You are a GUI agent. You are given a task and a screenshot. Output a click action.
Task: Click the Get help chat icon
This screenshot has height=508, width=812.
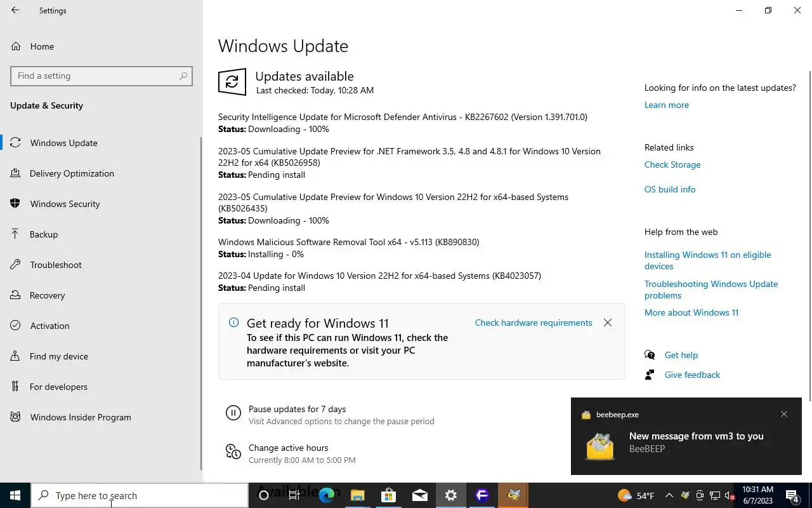pos(650,355)
